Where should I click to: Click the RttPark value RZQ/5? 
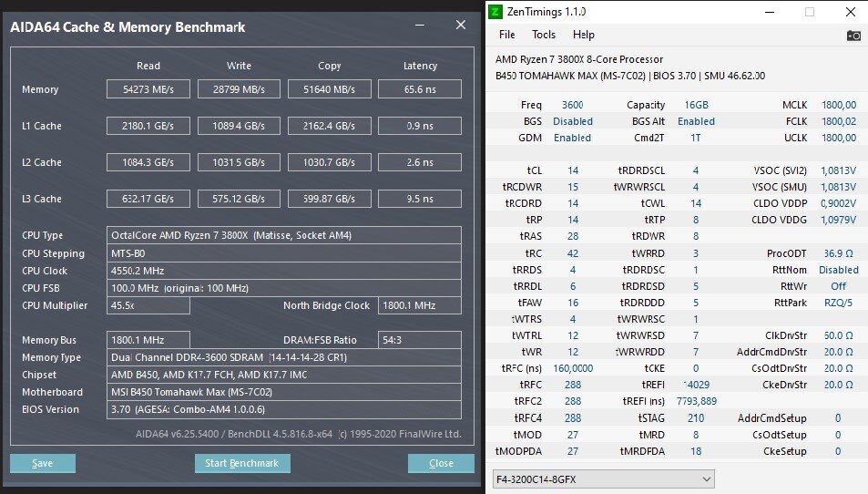839,303
